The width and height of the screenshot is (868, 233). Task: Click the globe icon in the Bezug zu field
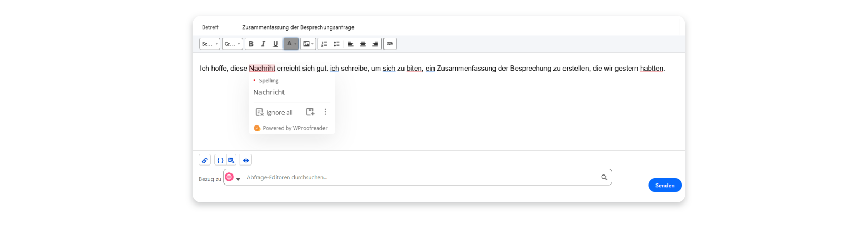[229, 177]
